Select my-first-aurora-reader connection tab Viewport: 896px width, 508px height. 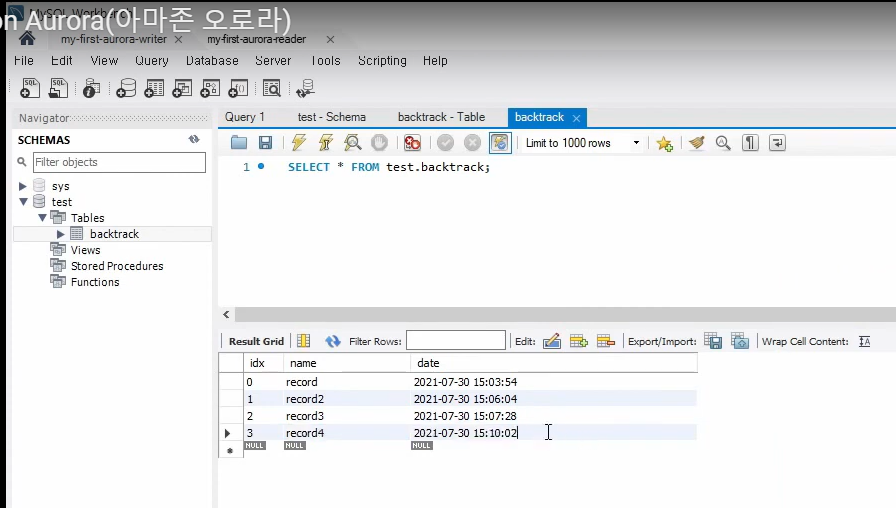coord(257,39)
